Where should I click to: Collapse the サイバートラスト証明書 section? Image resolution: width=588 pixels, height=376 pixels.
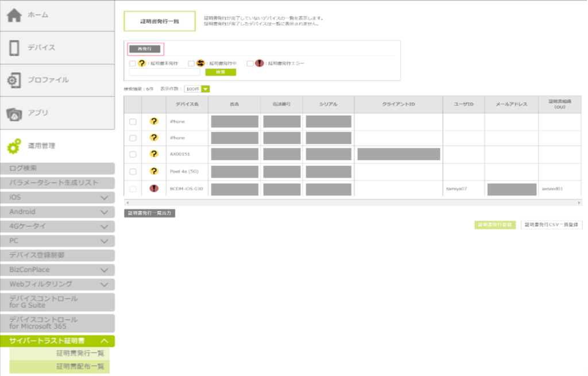[x=104, y=341]
